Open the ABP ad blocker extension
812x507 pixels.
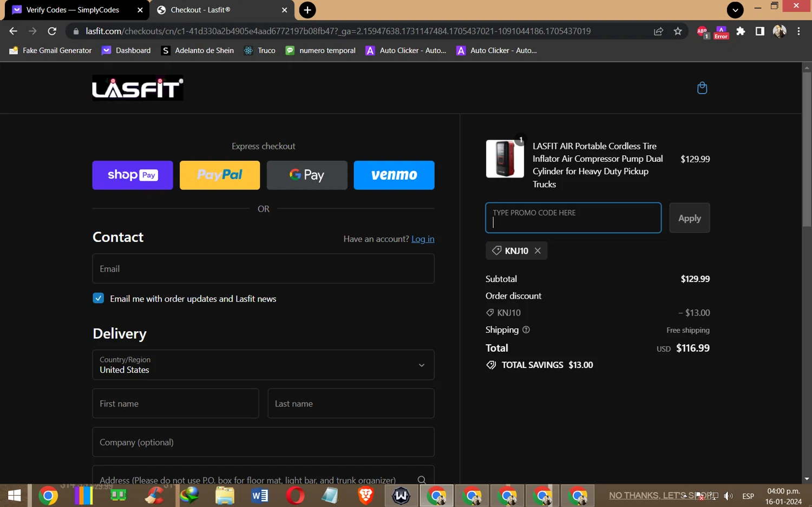coord(703,32)
